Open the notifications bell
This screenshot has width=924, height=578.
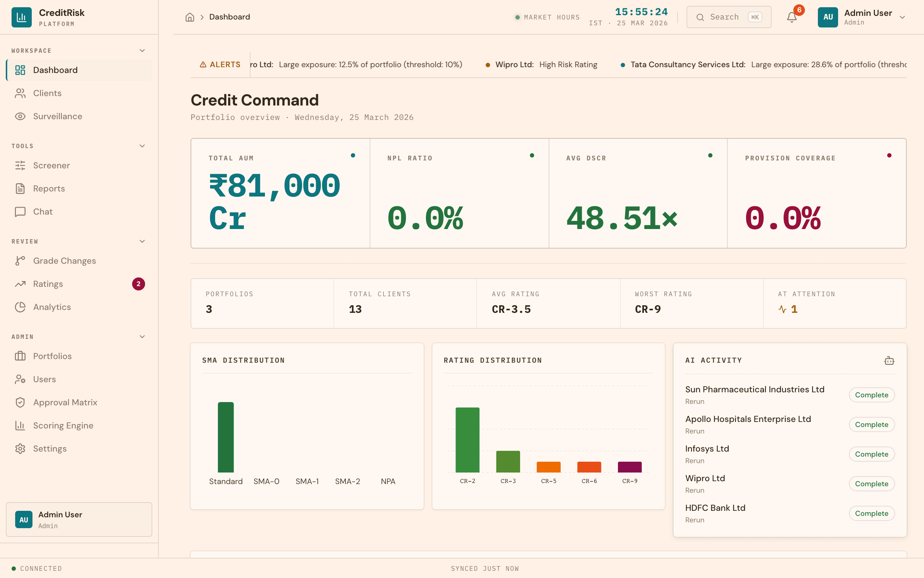(x=792, y=17)
